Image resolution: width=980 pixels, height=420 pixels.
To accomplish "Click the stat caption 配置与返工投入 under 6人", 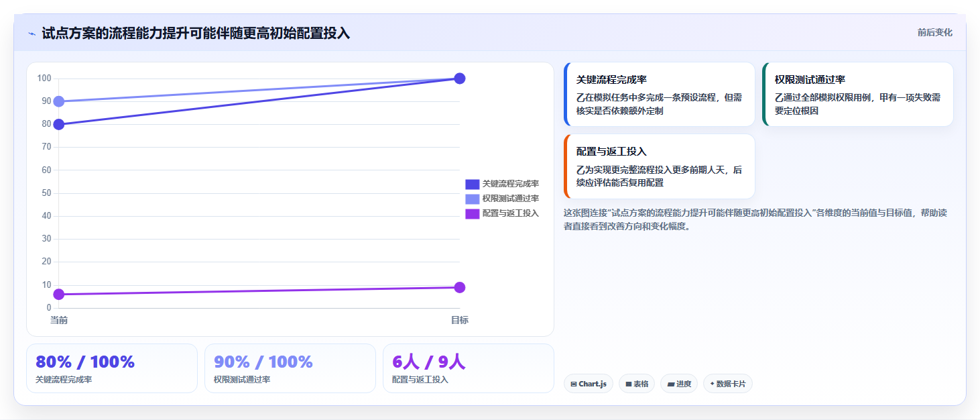I will 420,380.
